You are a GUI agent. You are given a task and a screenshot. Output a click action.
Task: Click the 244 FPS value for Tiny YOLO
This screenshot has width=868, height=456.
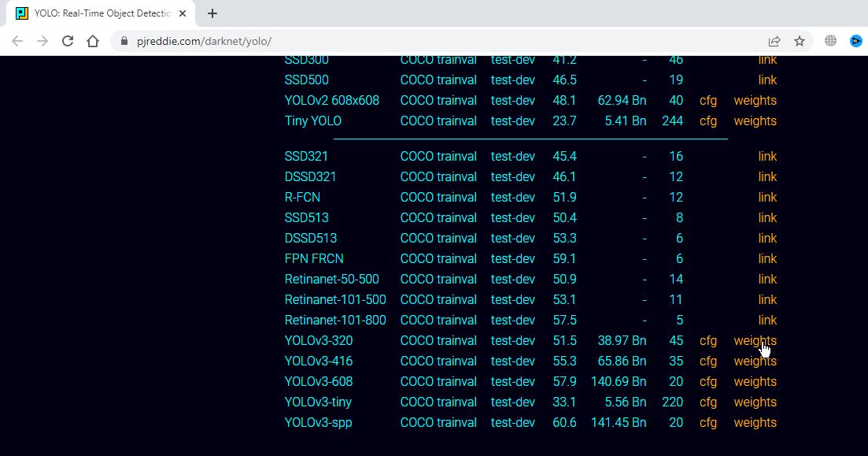(x=673, y=120)
